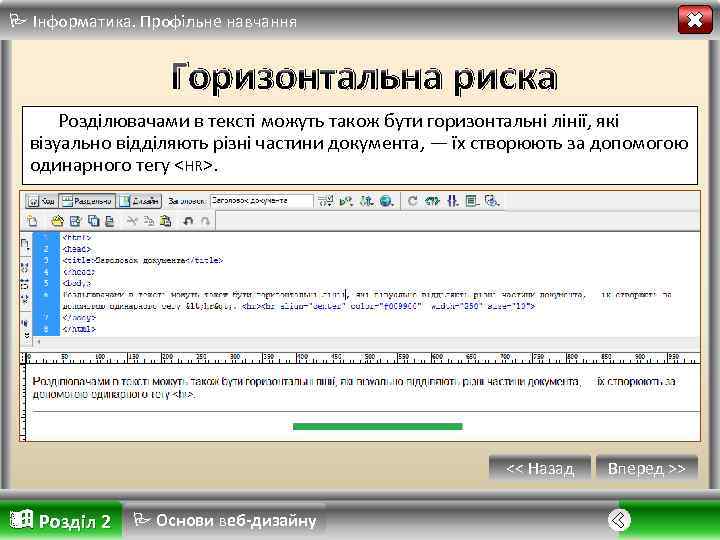Select the Разделение split view button
This screenshot has width=720, height=540.
(x=87, y=201)
